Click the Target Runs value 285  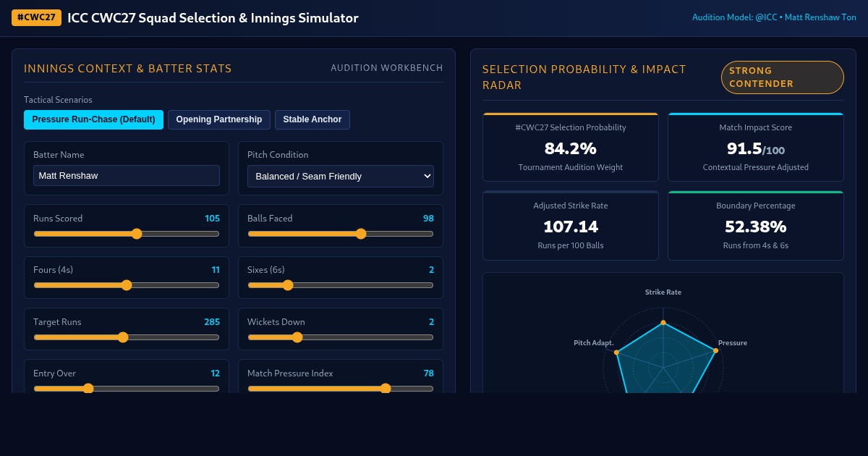point(212,322)
